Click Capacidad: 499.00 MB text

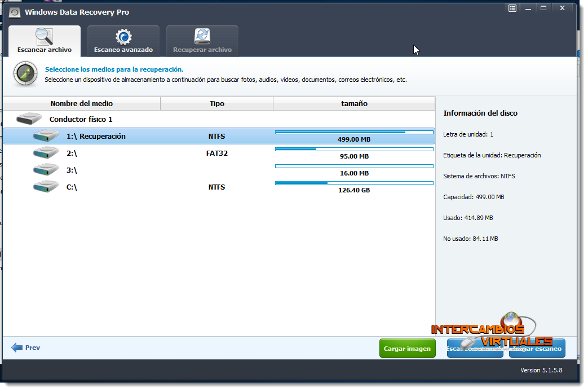click(474, 197)
